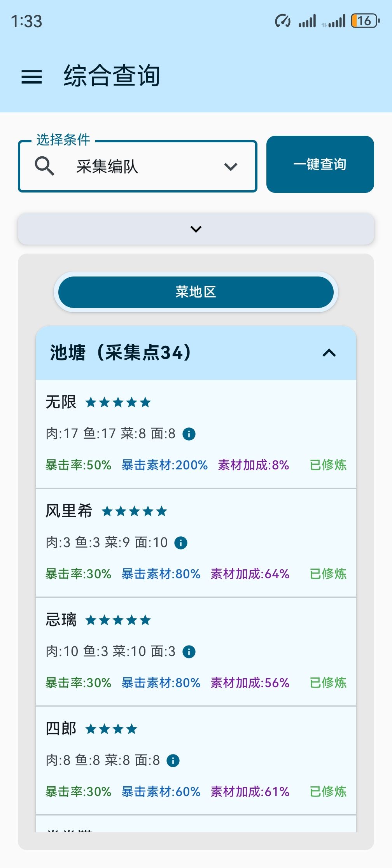
Task: Select the 菜地区 area tab
Action: pos(196,292)
